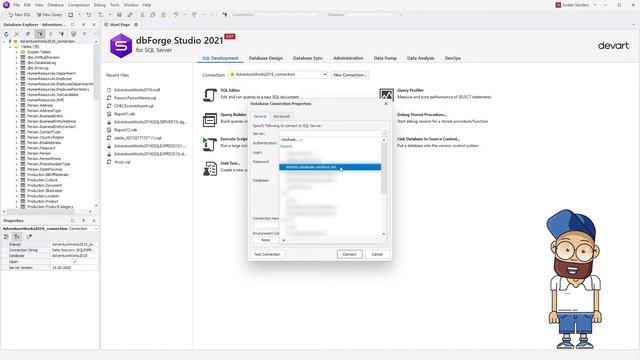
Task: Switch to the Database Design tab
Action: (x=266, y=58)
